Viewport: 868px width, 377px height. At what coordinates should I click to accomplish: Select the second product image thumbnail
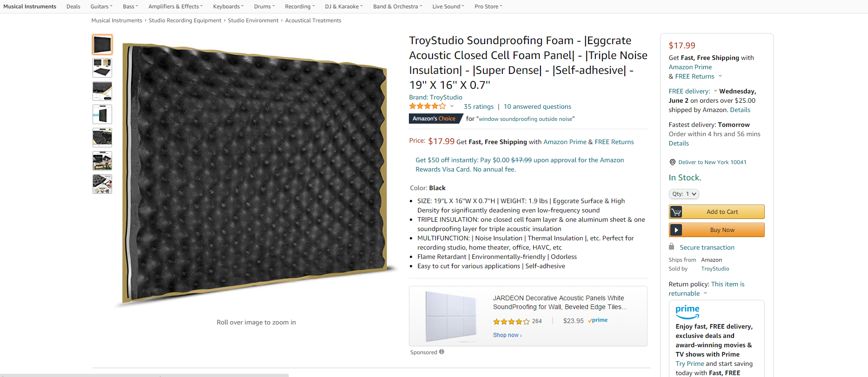coord(102,68)
